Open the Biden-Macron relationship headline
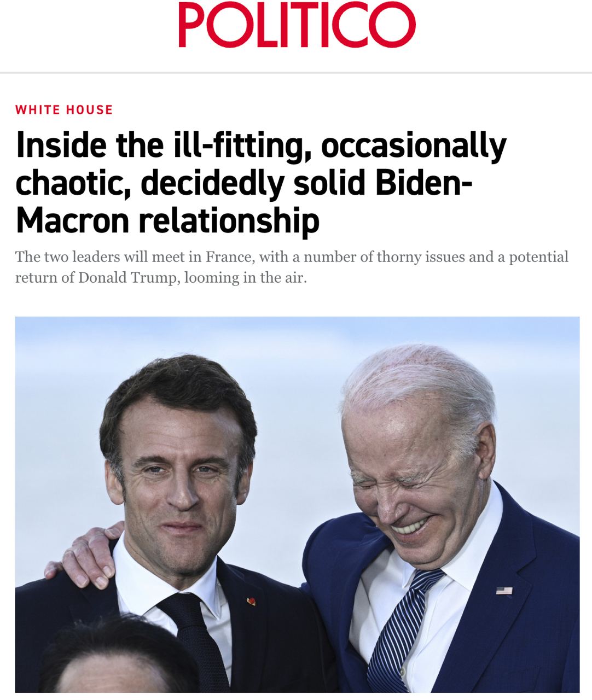Viewport: 592px width, 700px height. point(262,182)
